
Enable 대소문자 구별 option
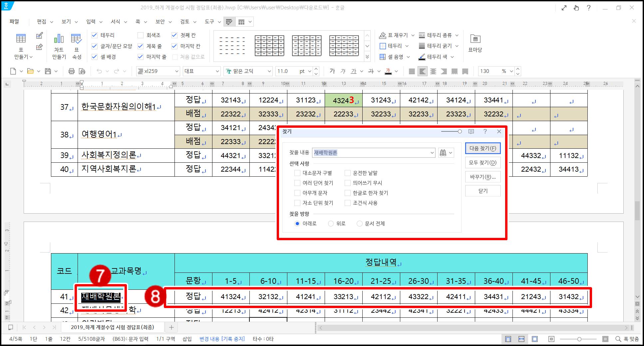click(297, 173)
